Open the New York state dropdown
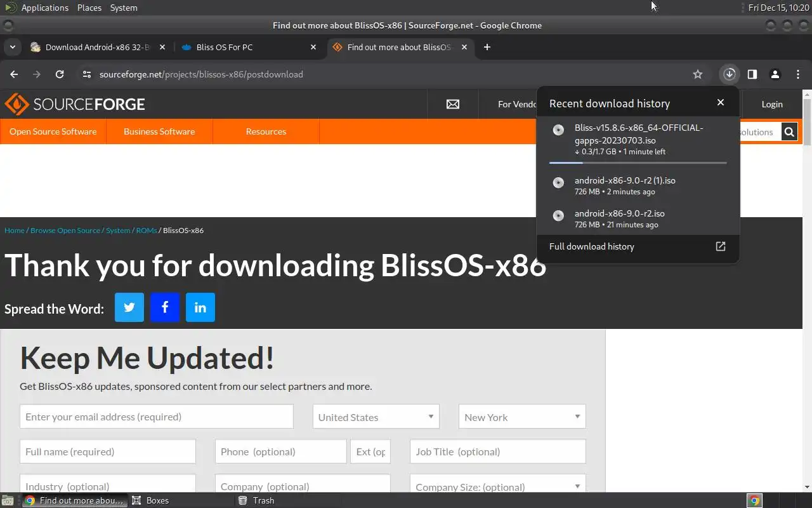The width and height of the screenshot is (812, 508). (x=522, y=417)
